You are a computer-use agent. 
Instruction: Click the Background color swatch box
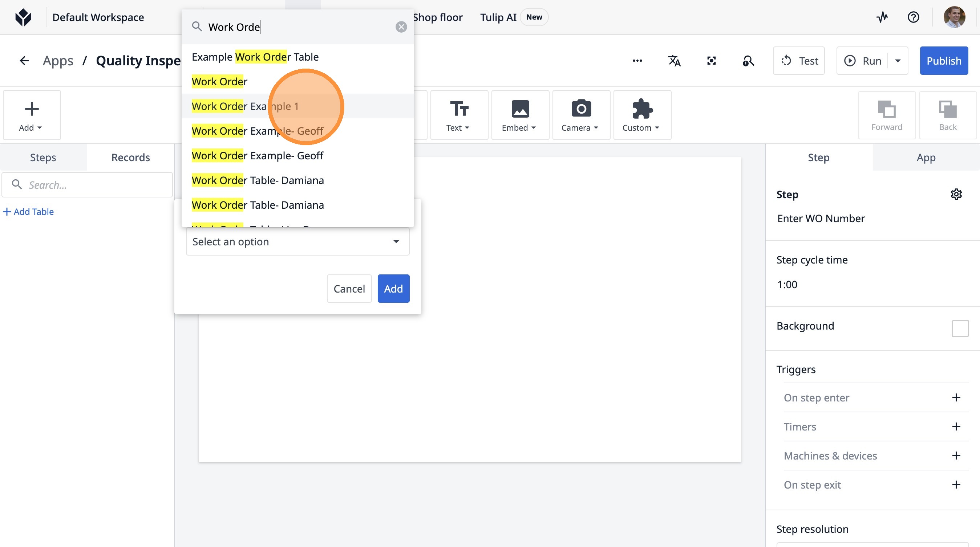coord(960,328)
